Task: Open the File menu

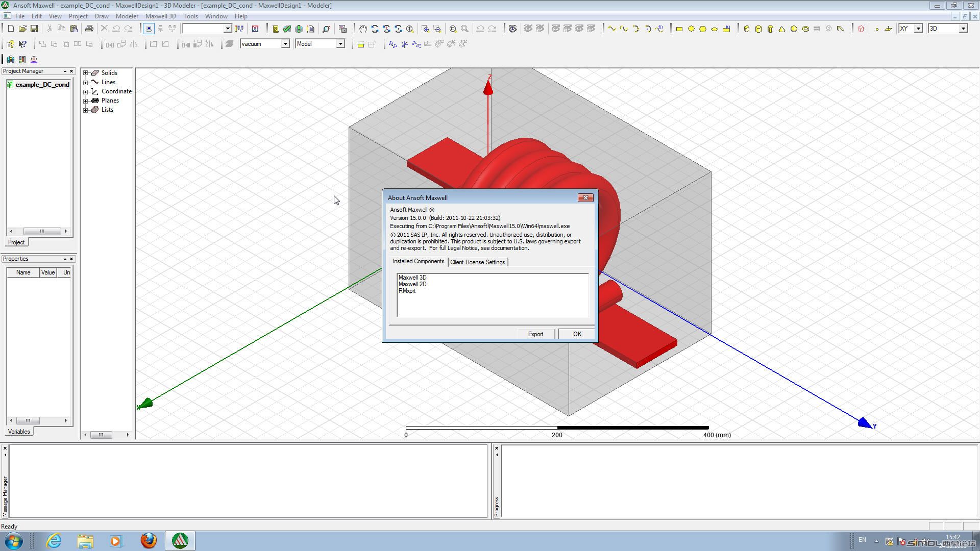Action: click(20, 16)
